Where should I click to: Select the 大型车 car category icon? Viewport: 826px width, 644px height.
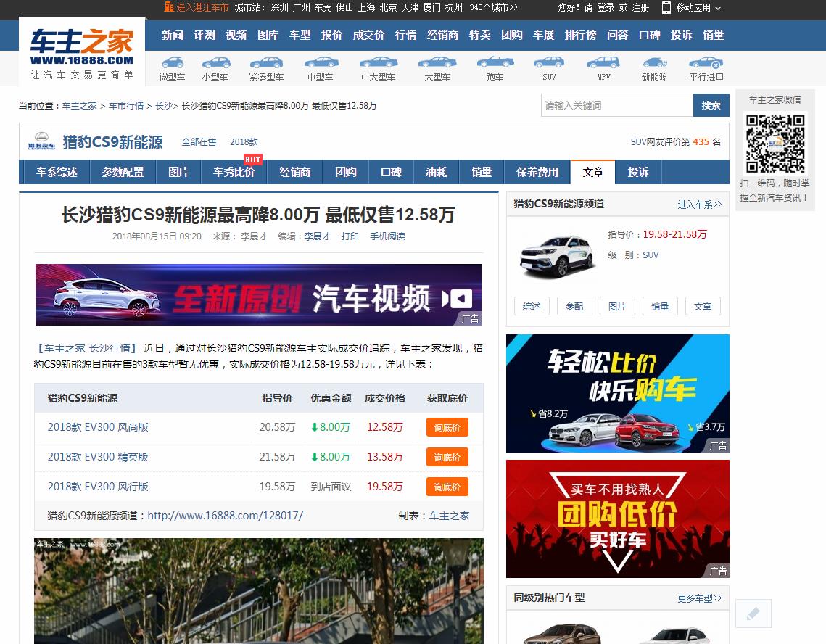click(x=437, y=62)
